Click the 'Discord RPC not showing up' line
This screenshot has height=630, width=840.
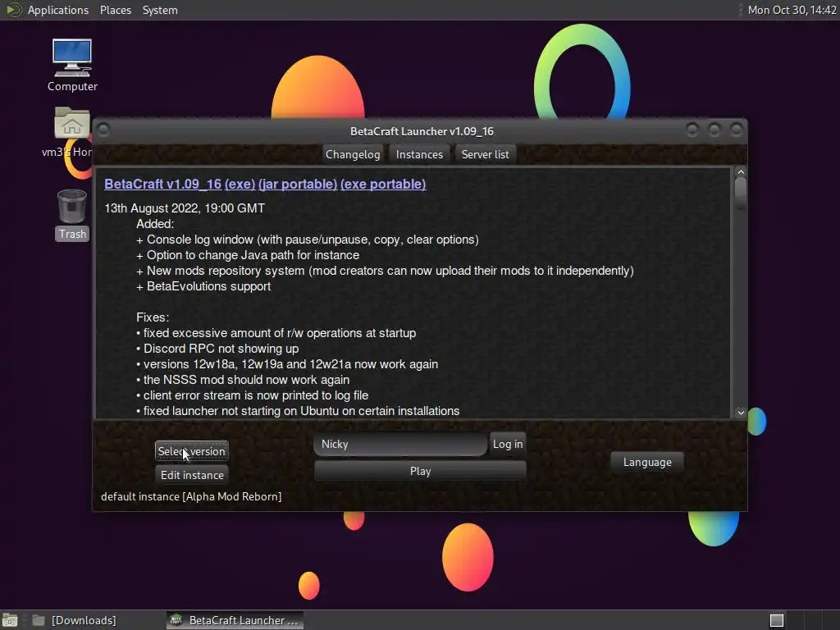(217, 349)
